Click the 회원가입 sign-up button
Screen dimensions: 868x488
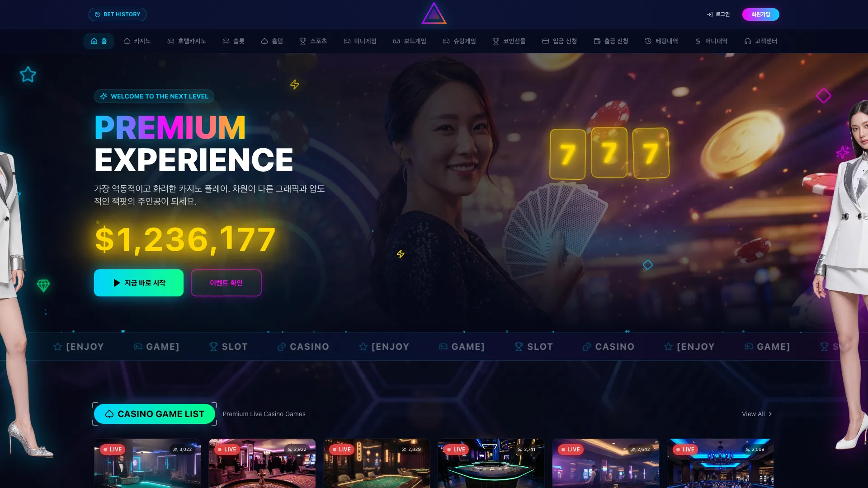tap(760, 14)
